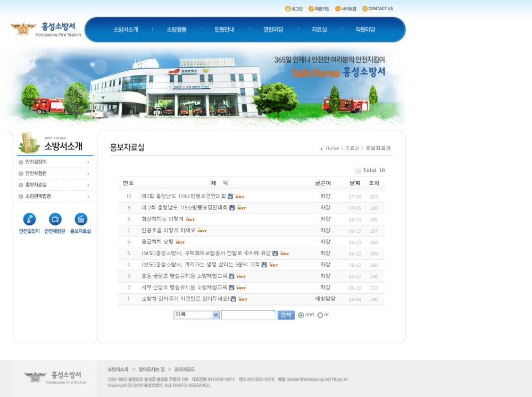Screen dimensions: 532x397
Task: Click the CONTACT US icon
Action: tap(365, 9)
